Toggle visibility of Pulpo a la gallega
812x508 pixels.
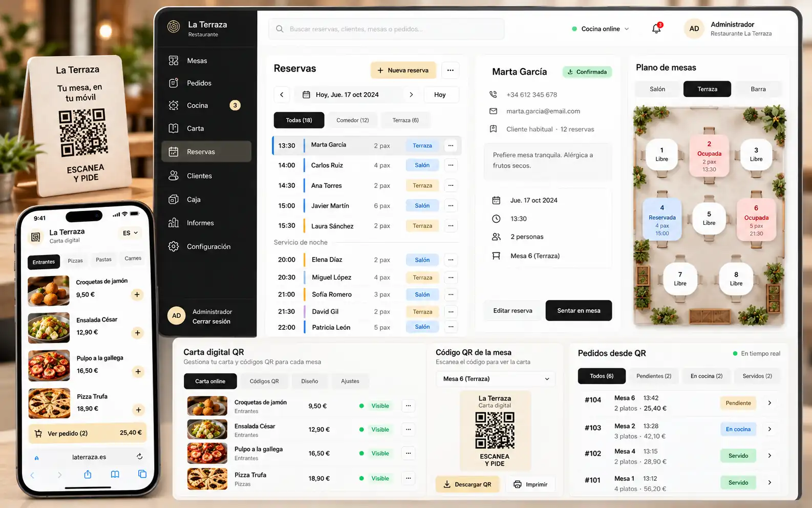click(375, 453)
